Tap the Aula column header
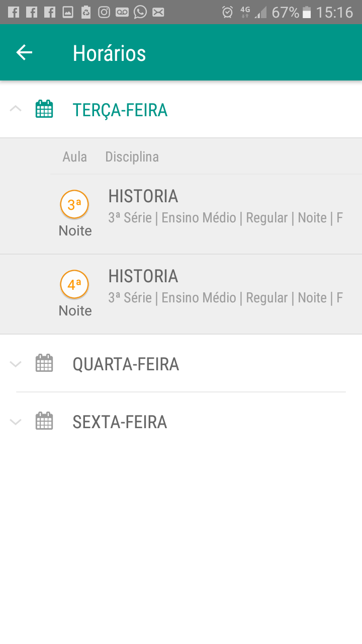Image resolution: width=362 pixels, height=644 pixels. pyautogui.click(x=74, y=156)
